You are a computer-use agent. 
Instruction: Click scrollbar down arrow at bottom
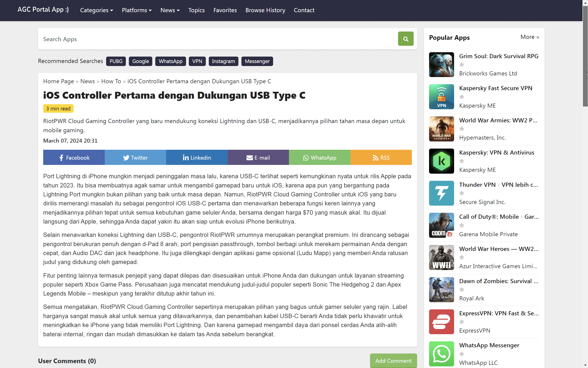click(585, 365)
